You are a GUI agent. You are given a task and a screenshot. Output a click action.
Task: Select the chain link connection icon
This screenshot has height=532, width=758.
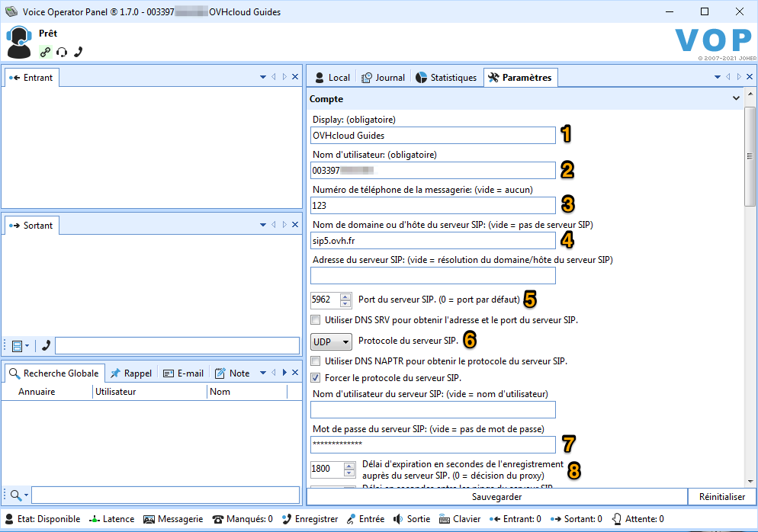tap(45, 52)
